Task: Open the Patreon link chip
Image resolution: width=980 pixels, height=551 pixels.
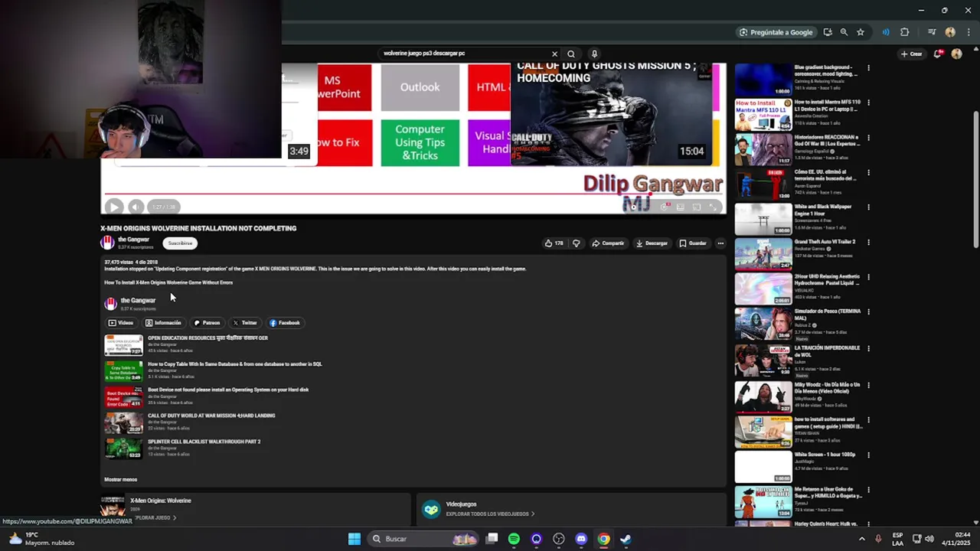Action: 207,323
